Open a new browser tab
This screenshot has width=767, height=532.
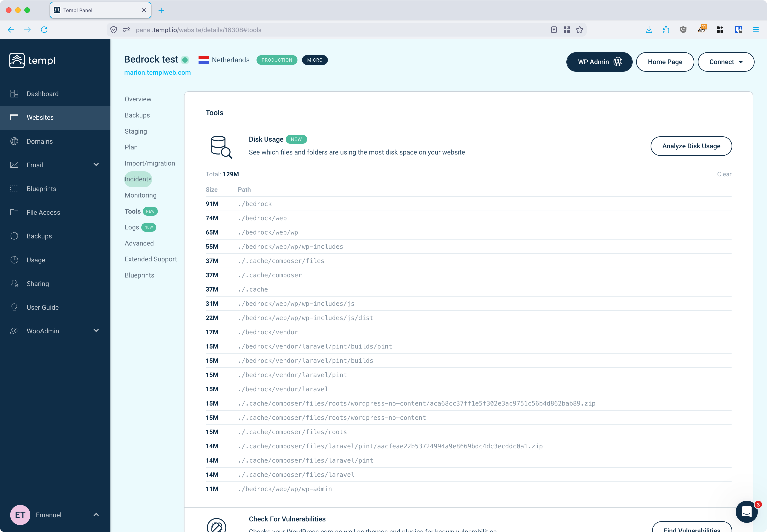[x=161, y=10]
